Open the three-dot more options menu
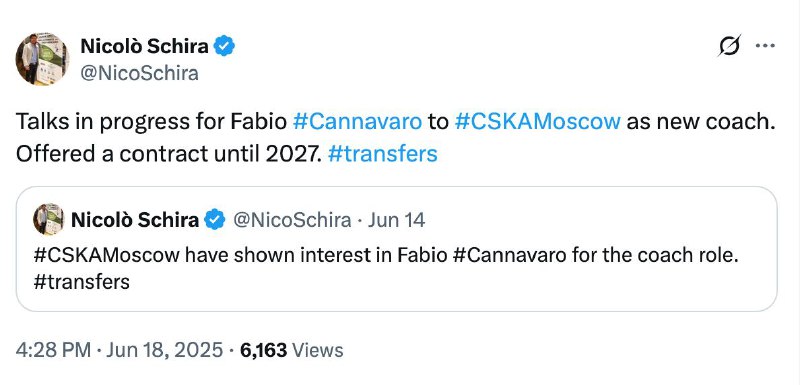This screenshot has width=800, height=385. coord(765,46)
